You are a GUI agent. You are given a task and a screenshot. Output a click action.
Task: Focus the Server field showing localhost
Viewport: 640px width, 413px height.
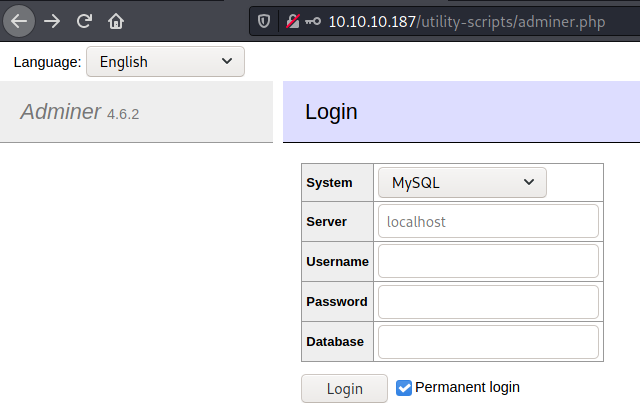[488, 221]
